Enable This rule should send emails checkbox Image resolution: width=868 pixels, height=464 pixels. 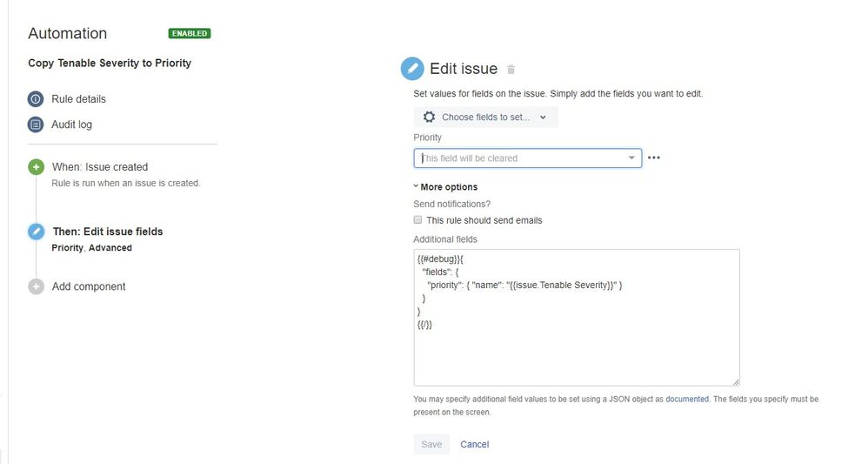pos(418,220)
